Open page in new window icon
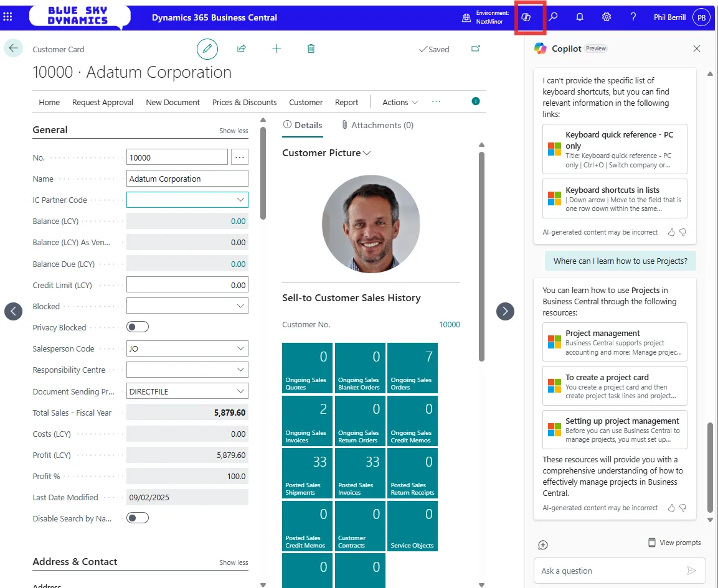Screen dimensions: 718x588 point(476,49)
